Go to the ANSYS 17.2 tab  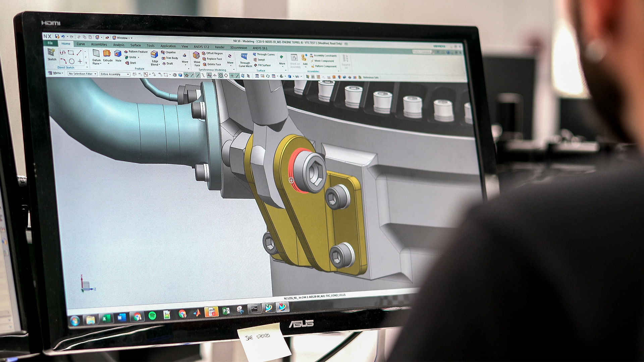(x=201, y=47)
